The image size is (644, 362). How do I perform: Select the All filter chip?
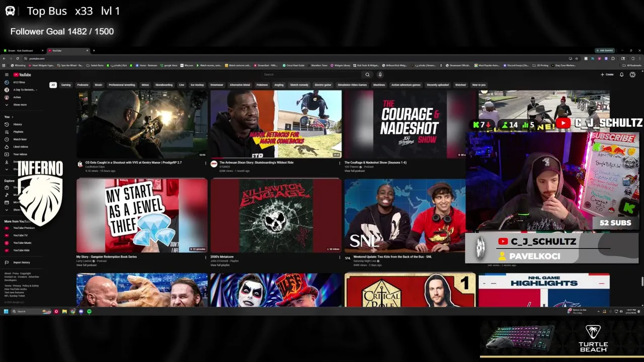tap(53, 84)
